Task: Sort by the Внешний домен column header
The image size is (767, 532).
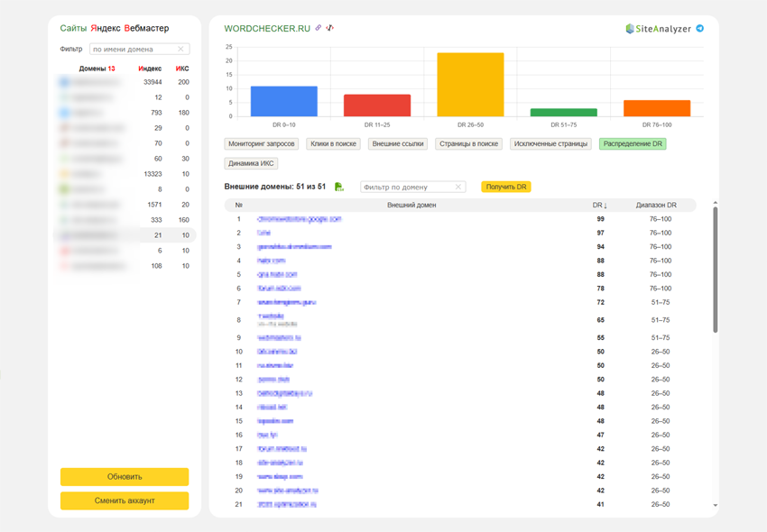Action: click(x=411, y=205)
